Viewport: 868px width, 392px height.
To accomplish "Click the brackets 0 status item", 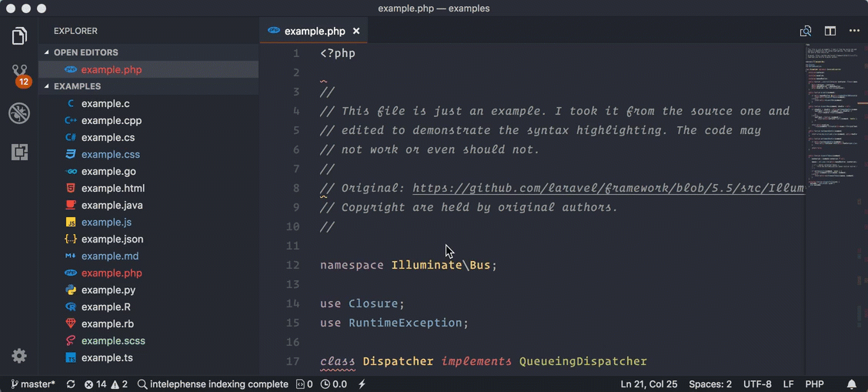I will point(305,384).
